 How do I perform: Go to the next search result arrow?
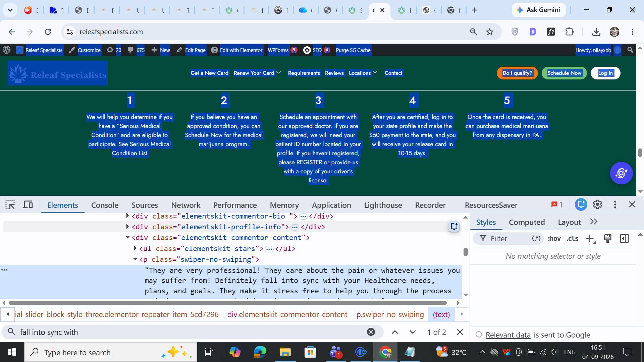pyautogui.click(x=413, y=332)
